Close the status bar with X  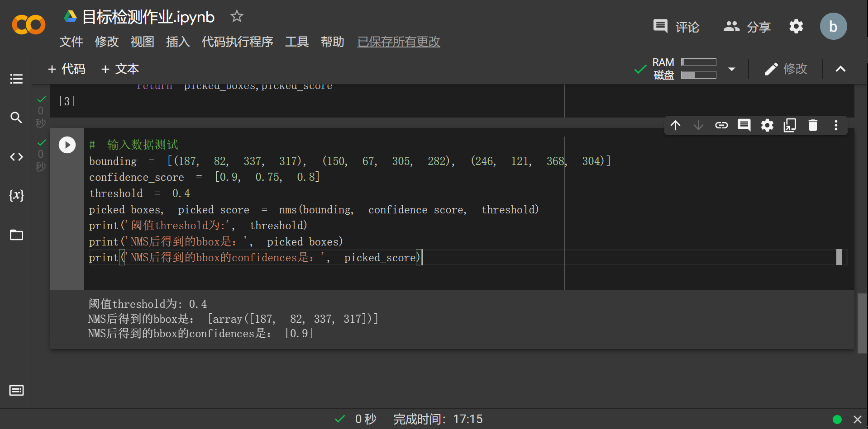857,420
